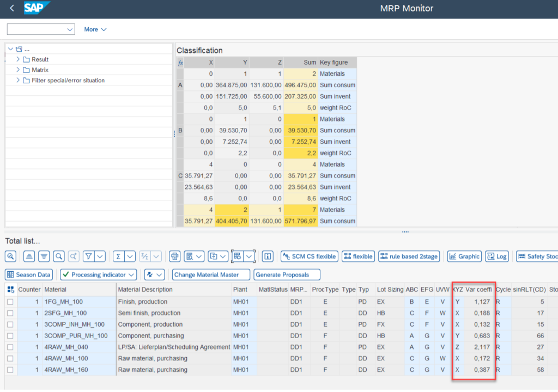558x392 pixels.
Task: Check the row for 3COMP_INH_MH_100
Action: [x=10, y=324]
